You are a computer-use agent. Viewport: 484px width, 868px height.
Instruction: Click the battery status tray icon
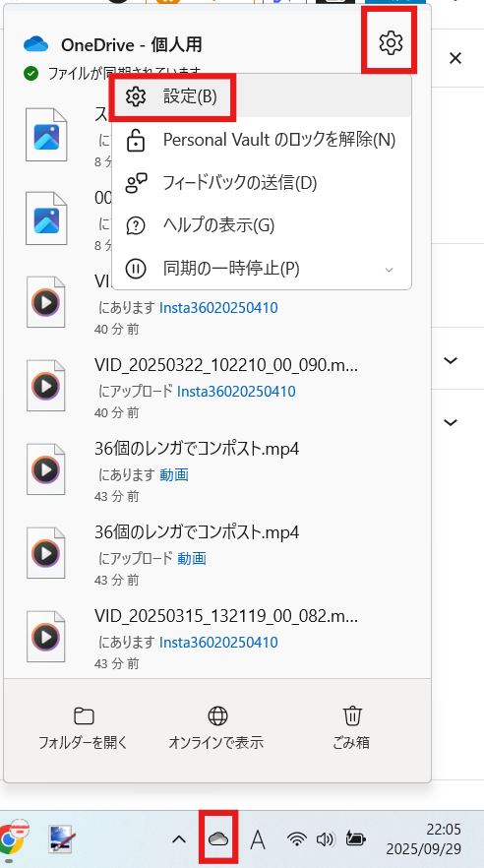pos(355,839)
